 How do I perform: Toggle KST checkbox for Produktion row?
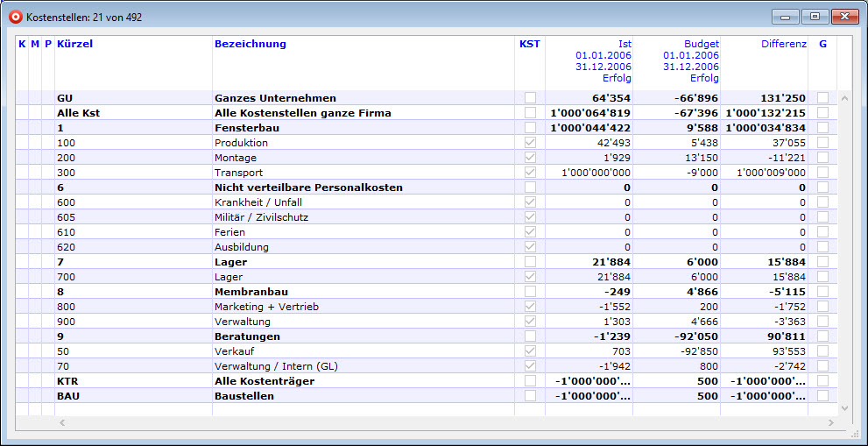click(x=530, y=143)
